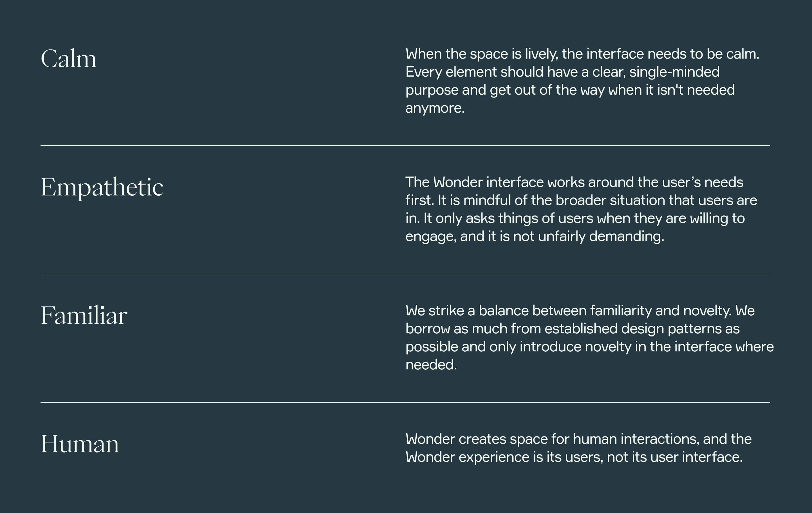812x513 pixels.
Task: Click the Familiar heading
Action: 84,315
